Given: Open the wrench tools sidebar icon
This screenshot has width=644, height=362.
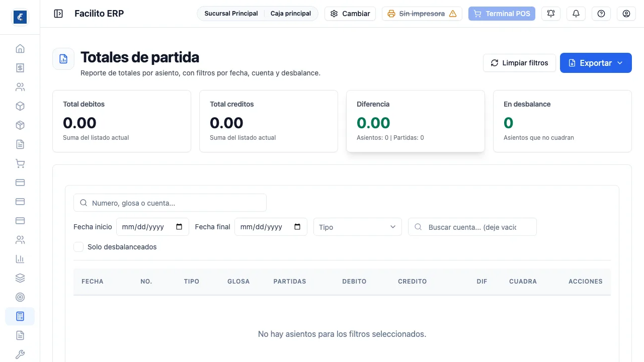Looking at the screenshot, I should click(20, 354).
